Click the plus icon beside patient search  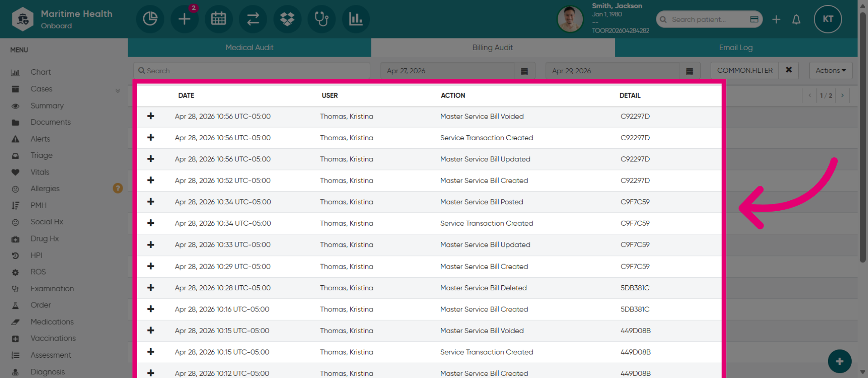(x=776, y=19)
